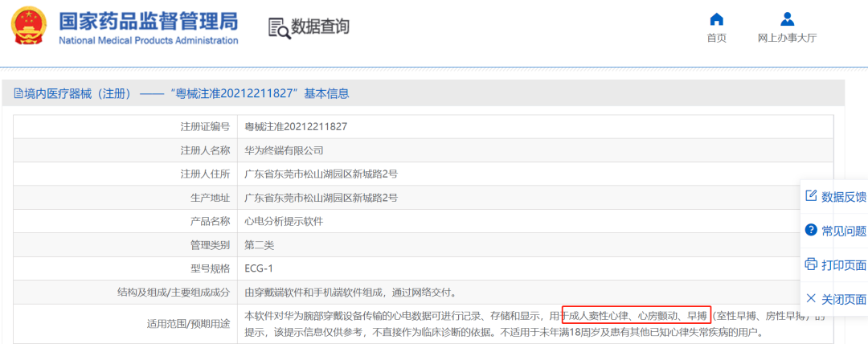Select 打印页面 to print page

[x=843, y=265]
